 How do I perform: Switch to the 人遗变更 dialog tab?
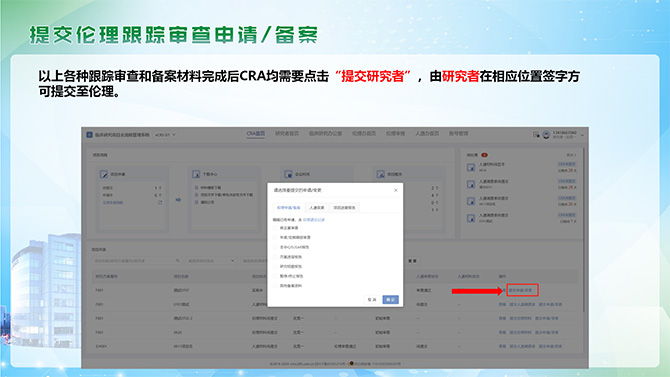317,208
